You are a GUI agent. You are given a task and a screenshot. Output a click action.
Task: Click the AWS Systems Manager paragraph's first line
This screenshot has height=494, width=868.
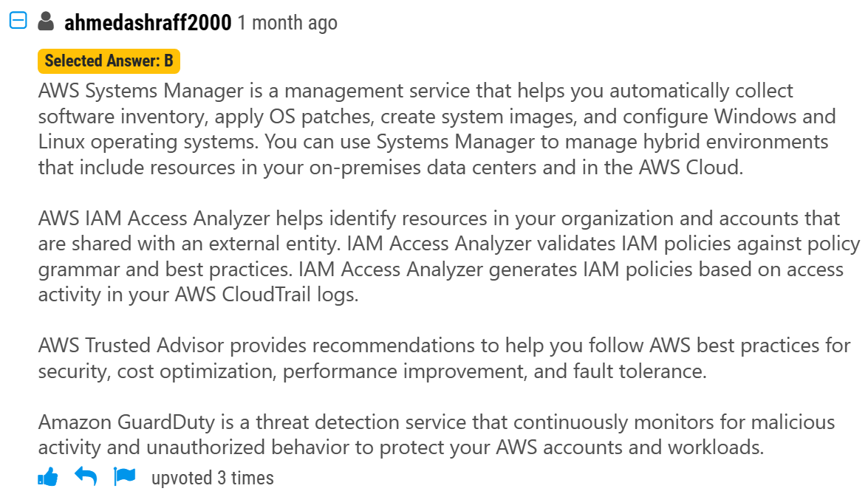tap(415, 92)
